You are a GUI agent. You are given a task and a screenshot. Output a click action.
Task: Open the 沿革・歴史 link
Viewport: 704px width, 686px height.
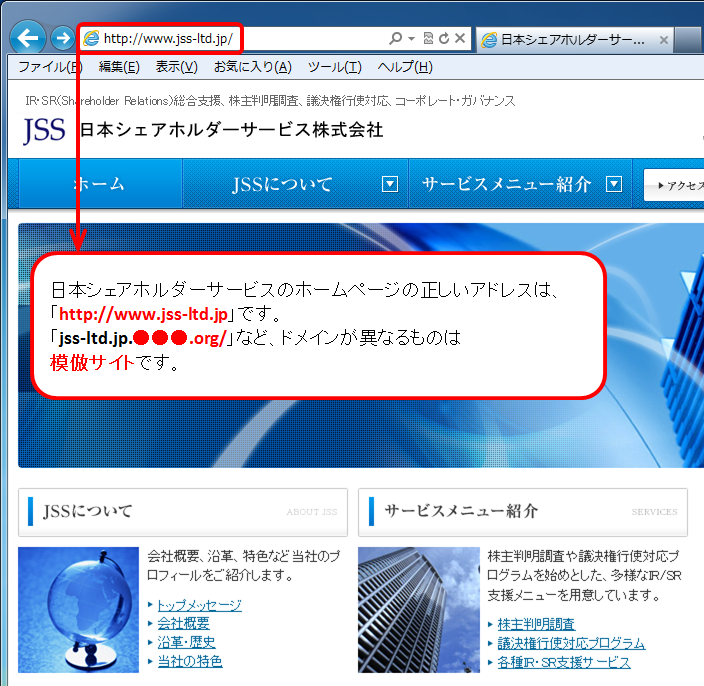(186, 642)
